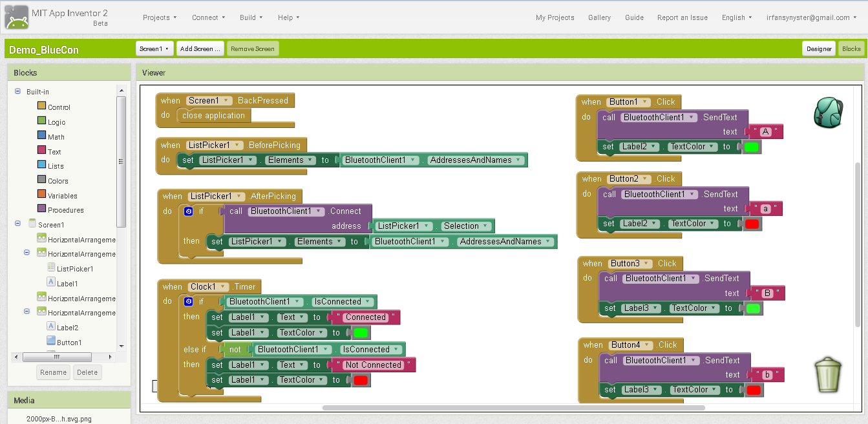Select the Lists blocks color icon
The width and height of the screenshot is (868, 424).
pyautogui.click(x=41, y=165)
